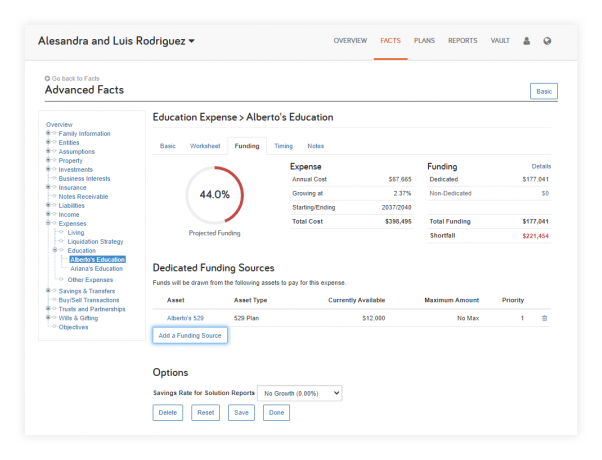The width and height of the screenshot is (602, 460).
Task: Open Savings Rate for Solution Reports dropdown
Action: tap(299, 393)
